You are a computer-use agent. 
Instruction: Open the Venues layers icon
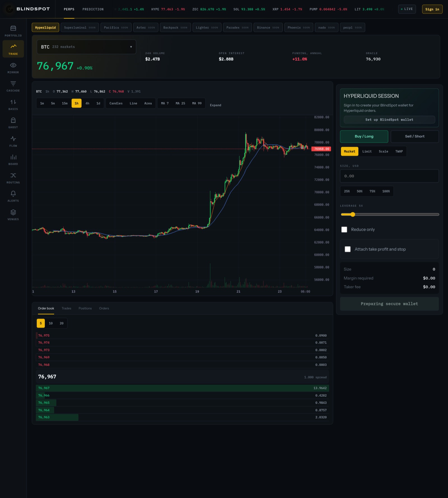(13, 215)
